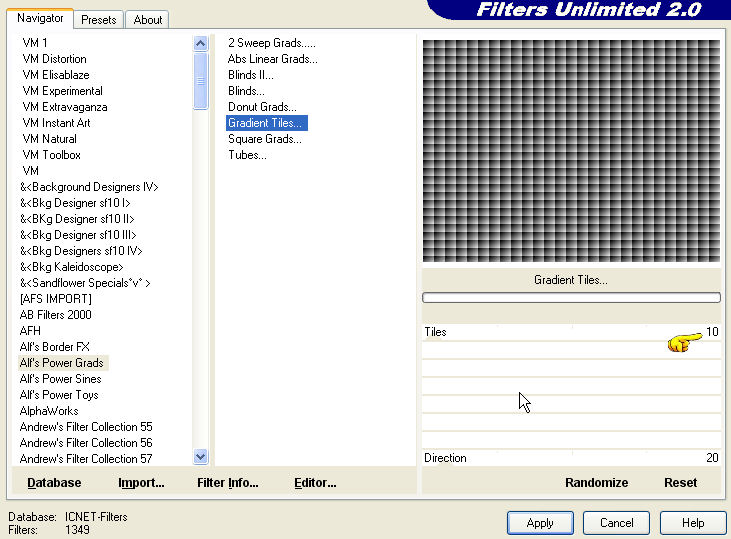Select Alf's Power Toys category
Screen dimensions: 731x539
[x=59, y=395]
